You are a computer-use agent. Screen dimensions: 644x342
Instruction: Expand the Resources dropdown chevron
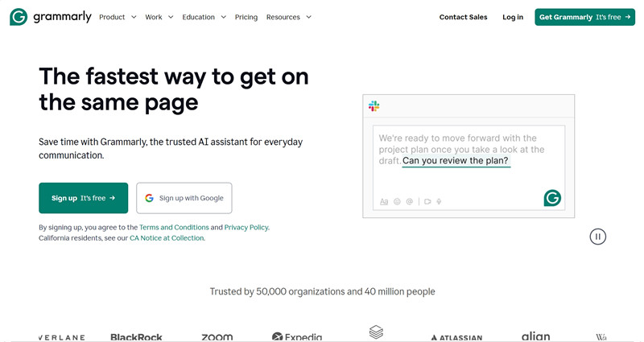pos(309,17)
